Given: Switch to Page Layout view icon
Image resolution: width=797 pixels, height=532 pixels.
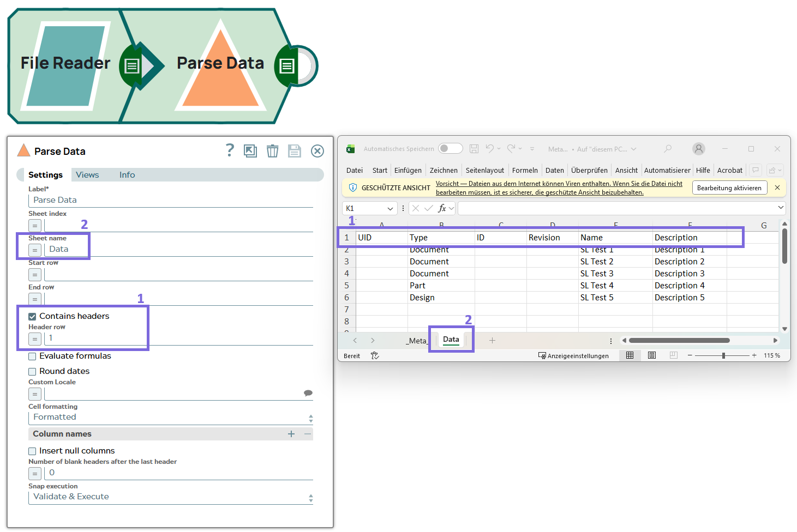Looking at the screenshot, I should click(651, 355).
